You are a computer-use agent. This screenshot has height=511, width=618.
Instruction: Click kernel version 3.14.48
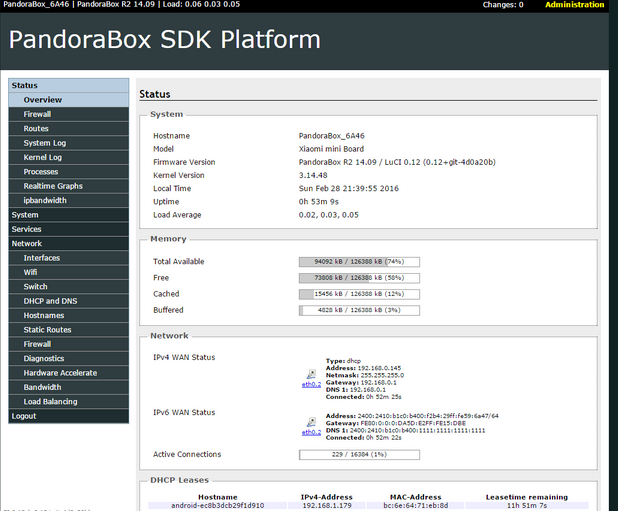313,175
